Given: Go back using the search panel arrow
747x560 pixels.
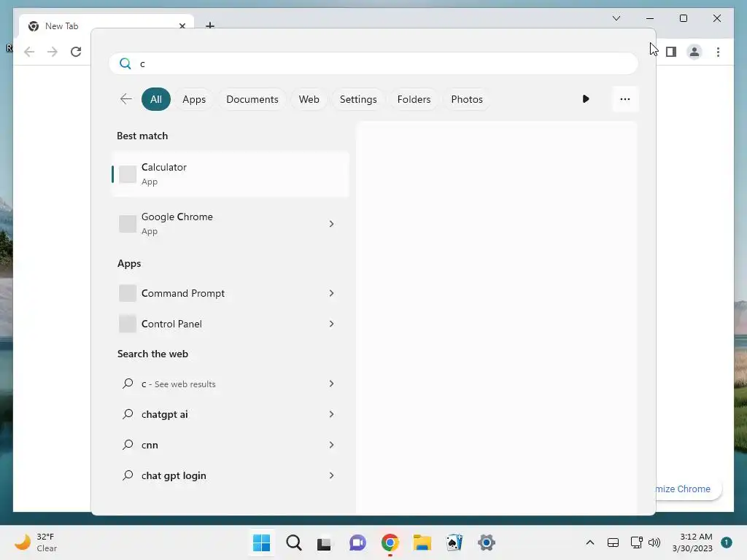Looking at the screenshot, I should tap(125, 99).
